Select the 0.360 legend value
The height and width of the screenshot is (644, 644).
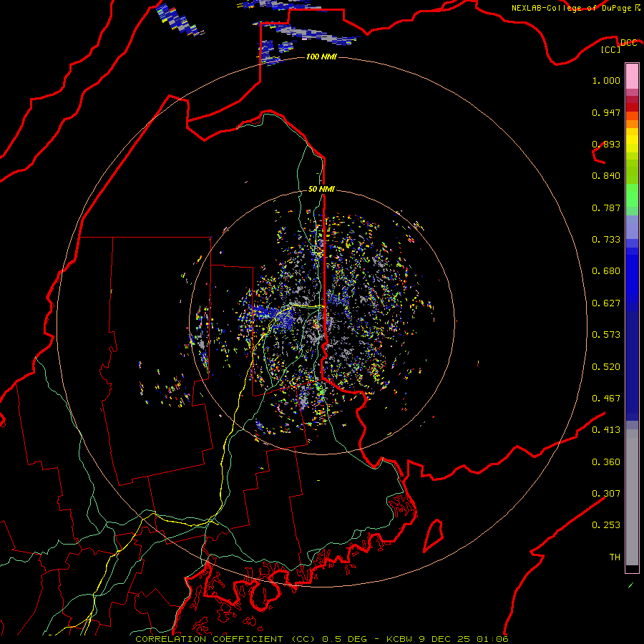pos(606,462)
